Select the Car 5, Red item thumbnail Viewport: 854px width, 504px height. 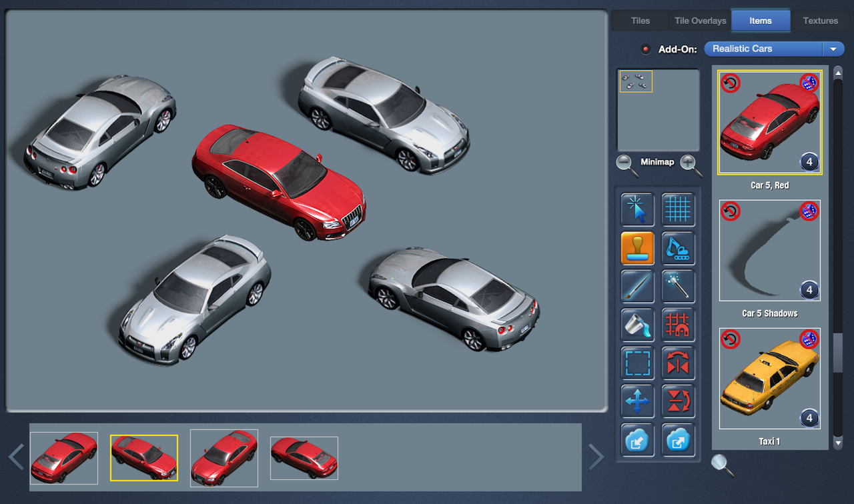[770, 123]
